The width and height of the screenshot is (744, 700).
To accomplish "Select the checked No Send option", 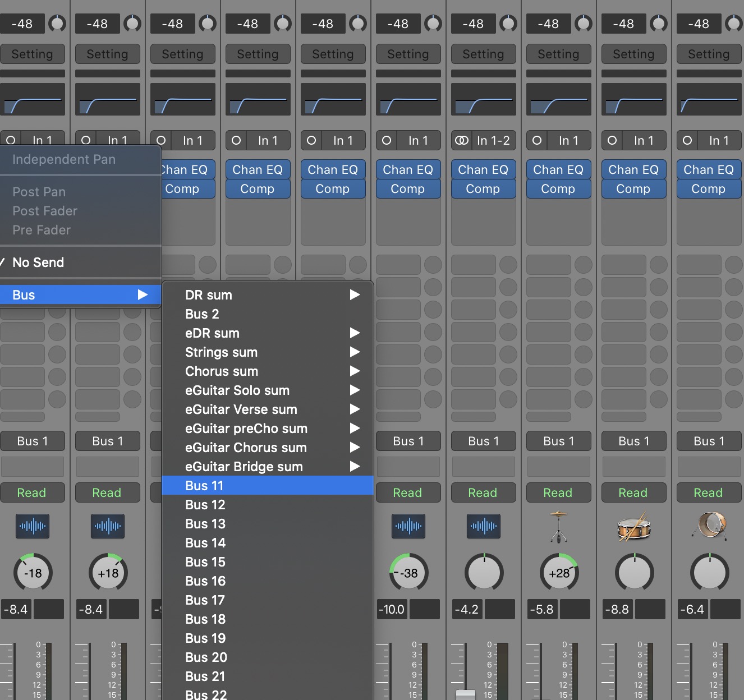I will (38, 262).
